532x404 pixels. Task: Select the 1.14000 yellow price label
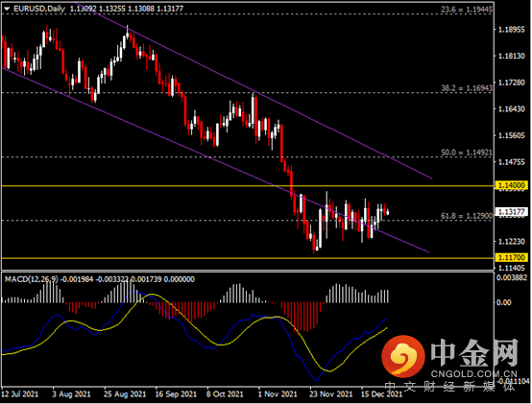pos(512,185)
